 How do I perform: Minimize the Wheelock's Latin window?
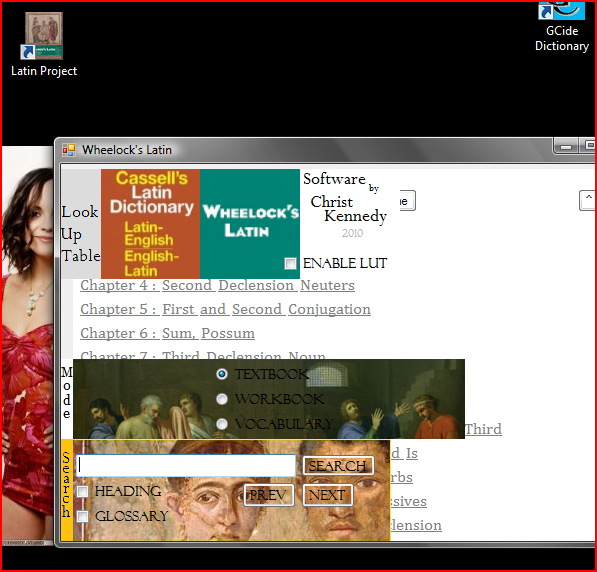[x=566, y=146]
